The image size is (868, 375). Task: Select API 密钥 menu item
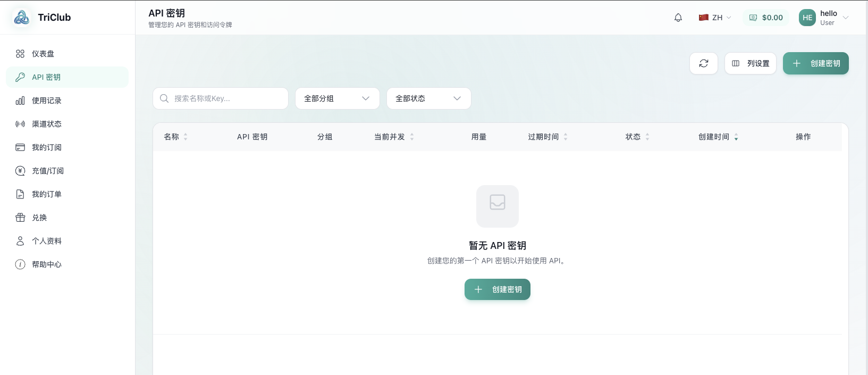click(x=68, y=77)
